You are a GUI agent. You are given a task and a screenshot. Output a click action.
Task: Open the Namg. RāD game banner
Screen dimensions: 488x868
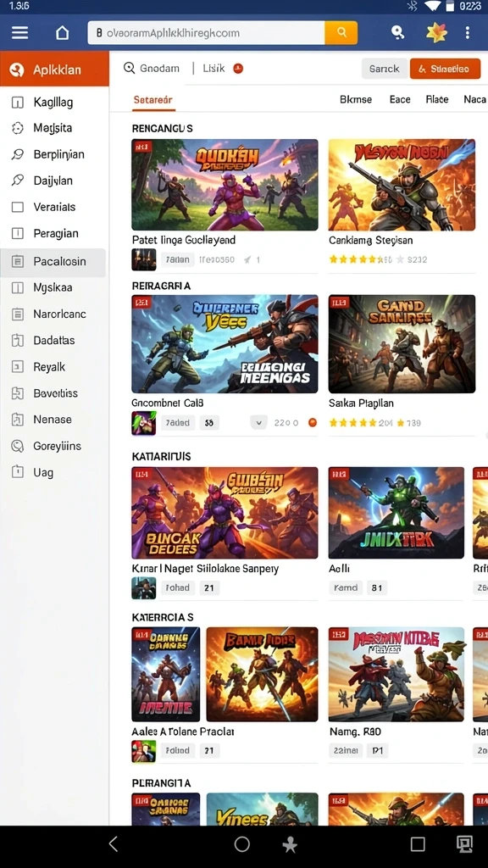[x=396, y=674]
